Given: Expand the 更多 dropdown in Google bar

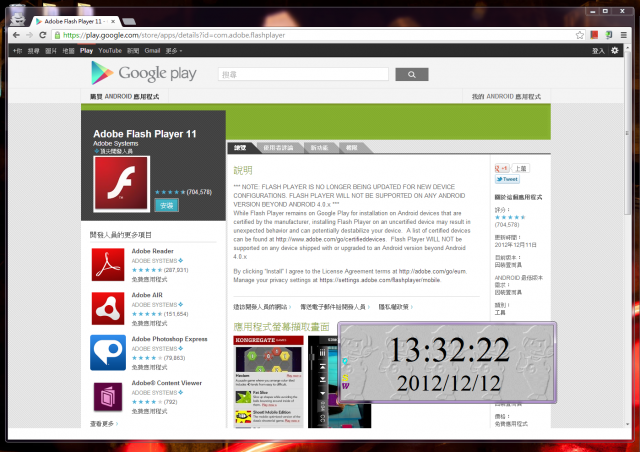Looking at the screenshot, I should pyautogui.click(x=173, y=51).
